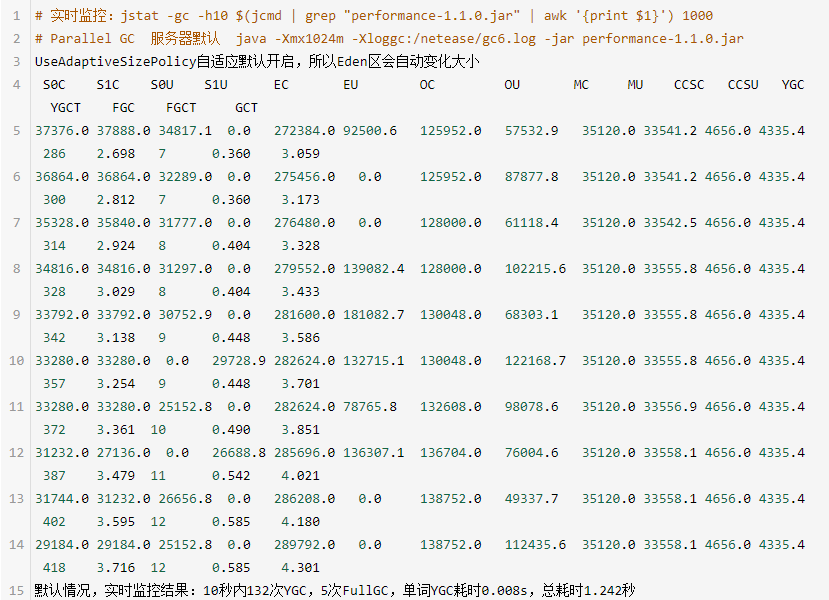Click value 132608.0 in line 11

coord(450,407)
